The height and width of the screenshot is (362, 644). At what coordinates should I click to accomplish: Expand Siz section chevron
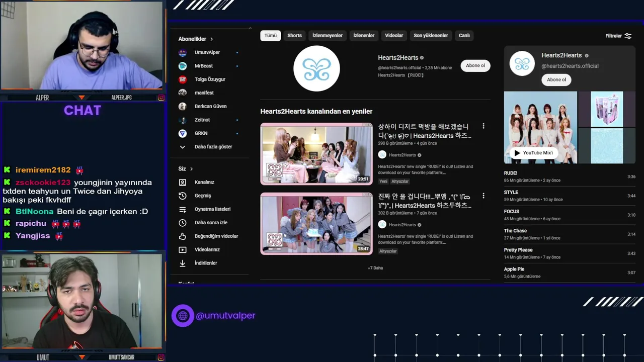191,169
